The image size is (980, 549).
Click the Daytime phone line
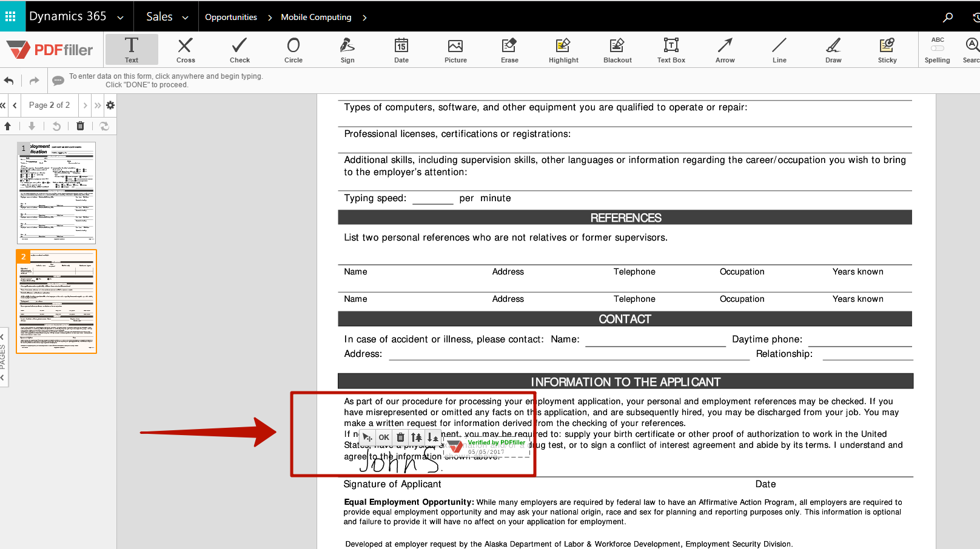click(860, 341)
